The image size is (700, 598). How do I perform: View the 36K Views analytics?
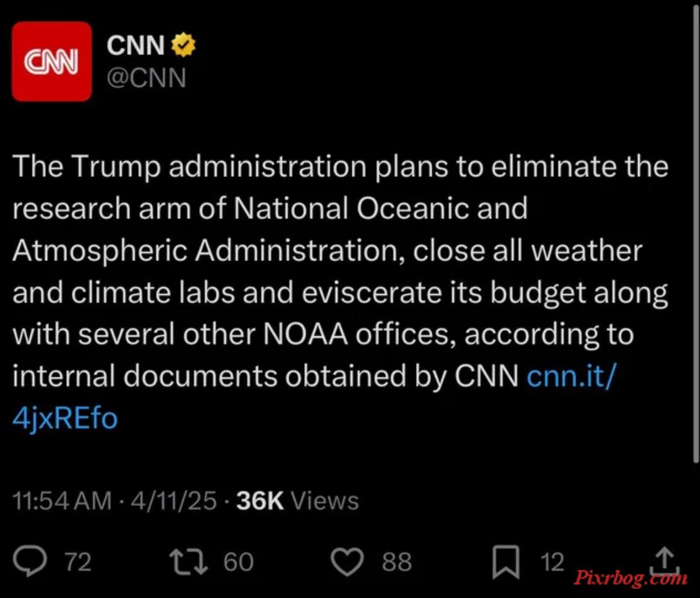pos(297,501)
